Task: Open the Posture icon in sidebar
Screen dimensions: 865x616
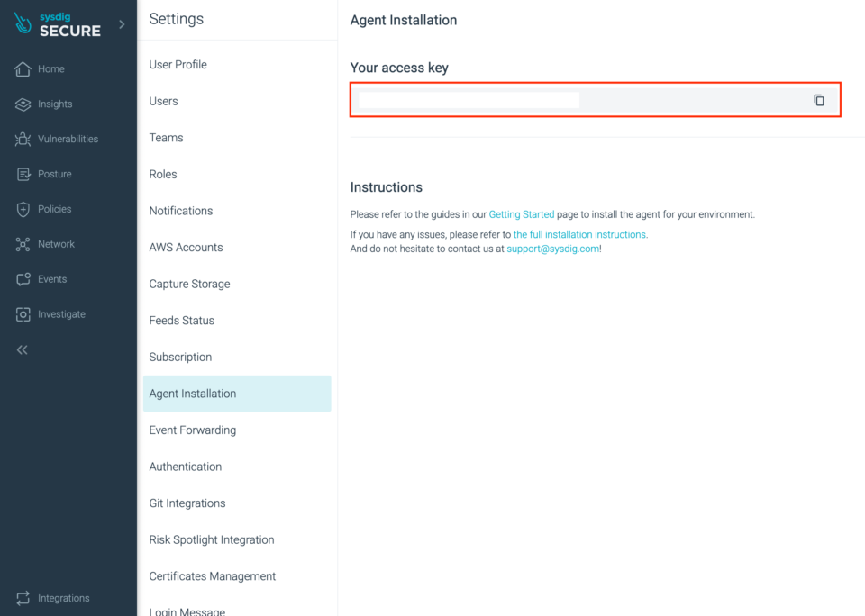Action: tap(23, 175)
